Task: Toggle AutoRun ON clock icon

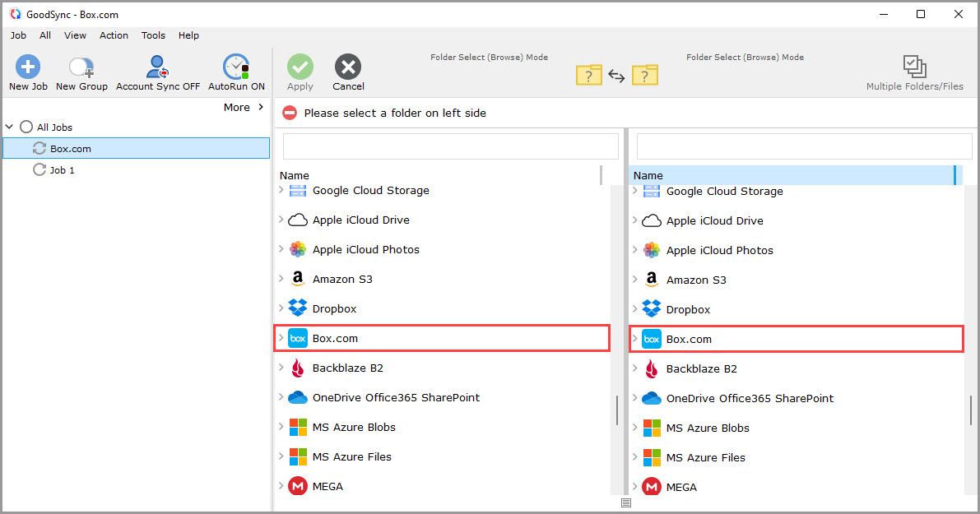Action: coord(236,67)
